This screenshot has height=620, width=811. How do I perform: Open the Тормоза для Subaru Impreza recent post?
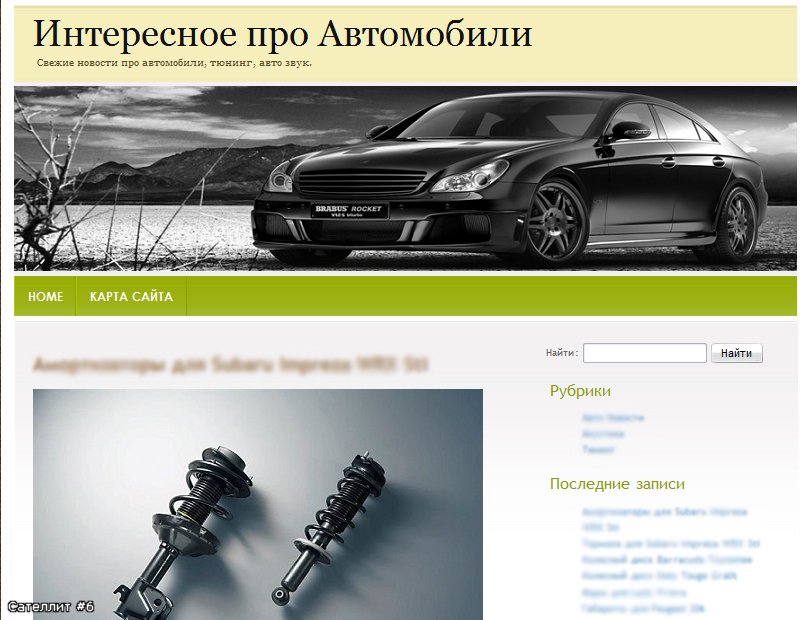click(x=671, y=543)
